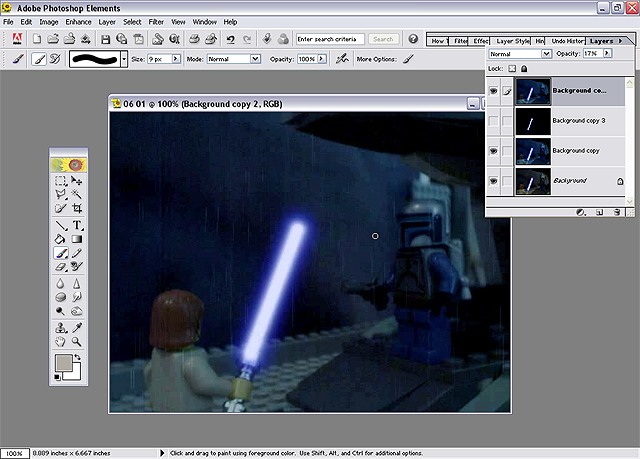640x459 pixels.
Task: Toggle lock all checkbox in Layers
Action: [524, 69]
